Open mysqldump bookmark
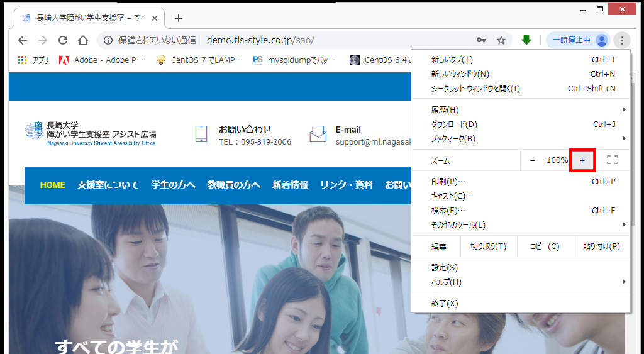 tap(294, 60)
